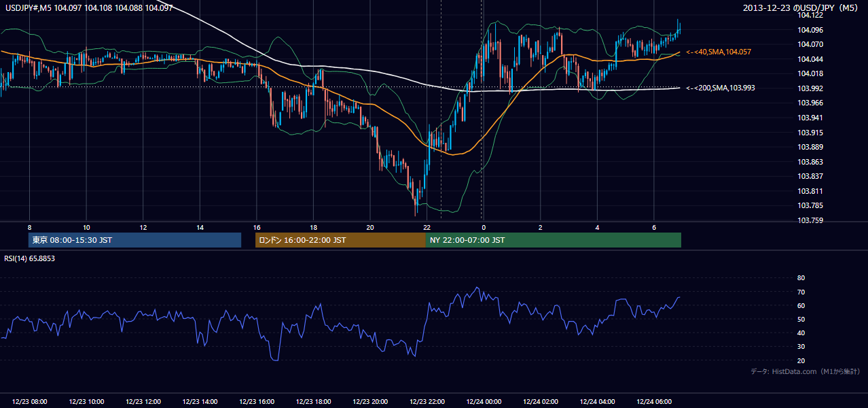Click price axis value 104.044

[810, 59]
